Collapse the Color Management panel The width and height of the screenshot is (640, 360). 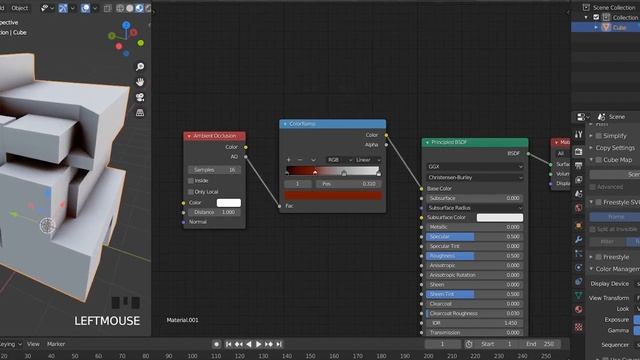(x=591, y=269)
